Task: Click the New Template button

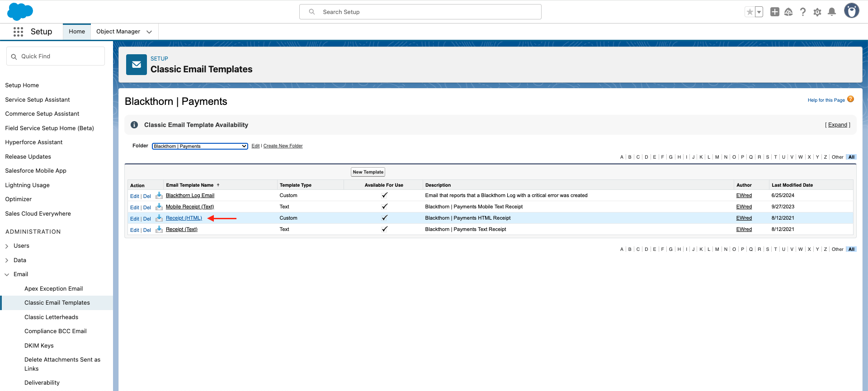Action: tap(368, 172)
